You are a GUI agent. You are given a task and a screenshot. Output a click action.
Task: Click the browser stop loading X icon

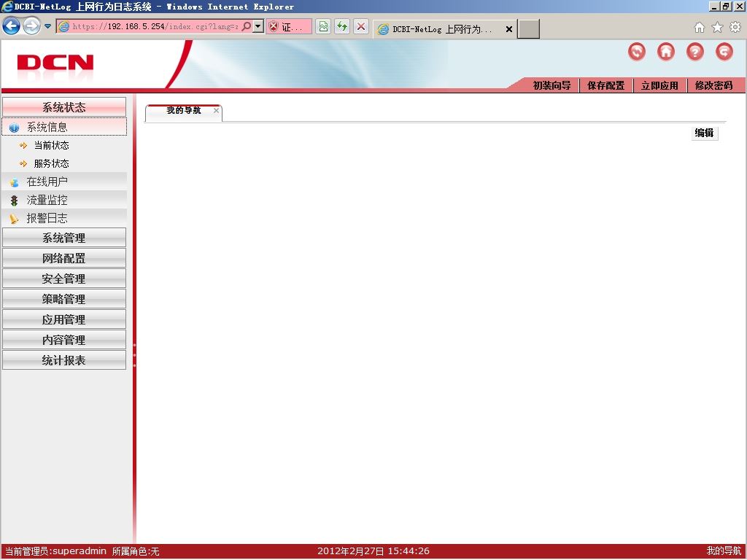pos(361,27)
